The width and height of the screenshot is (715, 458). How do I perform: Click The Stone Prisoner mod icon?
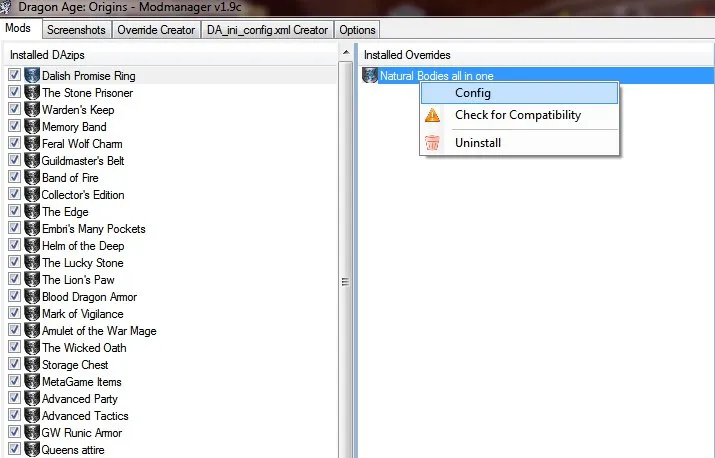click(32, 92)
